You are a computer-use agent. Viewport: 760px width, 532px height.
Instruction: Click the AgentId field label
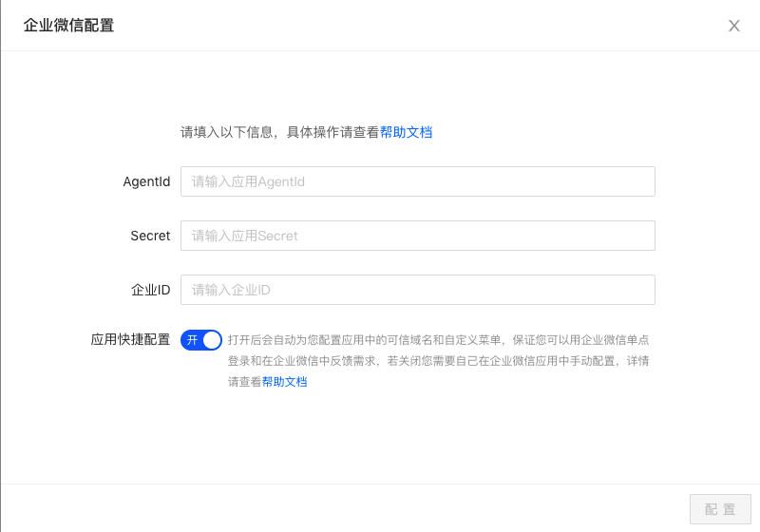coord(146,181)
